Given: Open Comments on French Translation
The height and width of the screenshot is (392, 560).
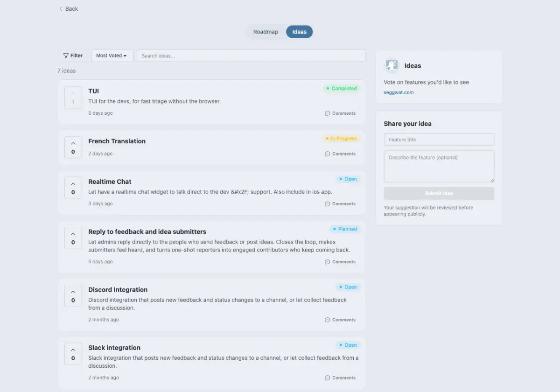Looking at the screenshot, I should tap(340, 154).
